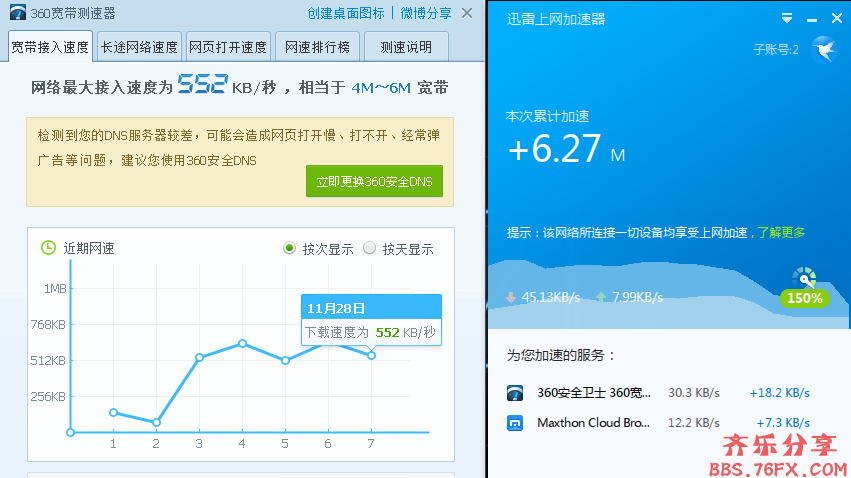Click chart data point for test 1

click(113, 412)
